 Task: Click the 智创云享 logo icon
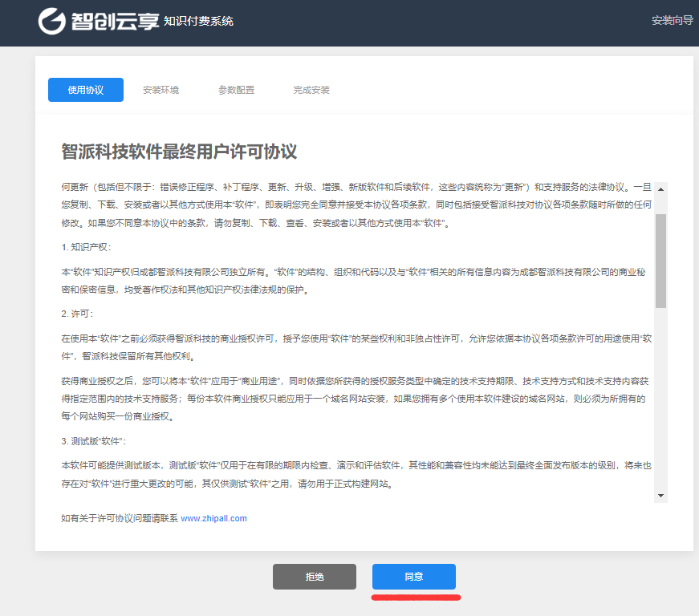(x=51, y=21)
